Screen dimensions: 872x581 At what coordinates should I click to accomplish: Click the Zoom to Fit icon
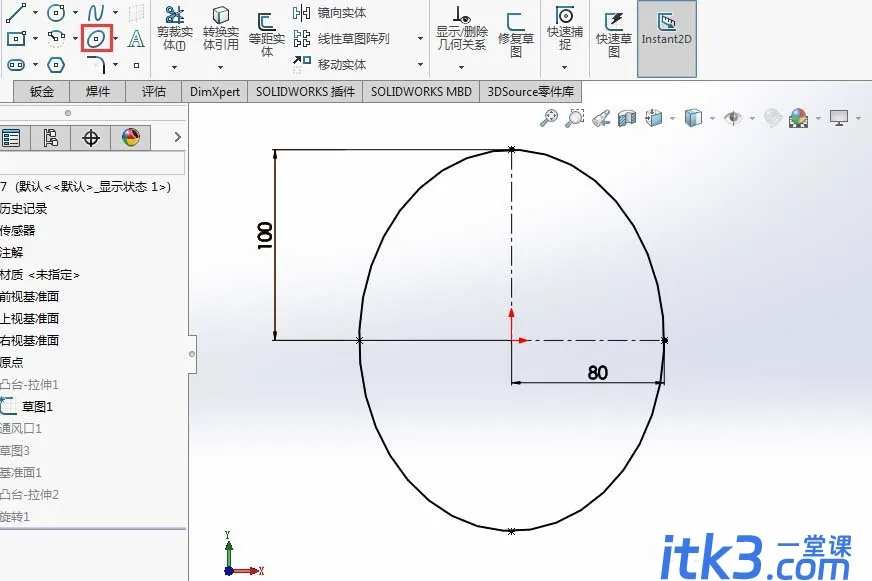coord(549,118)
